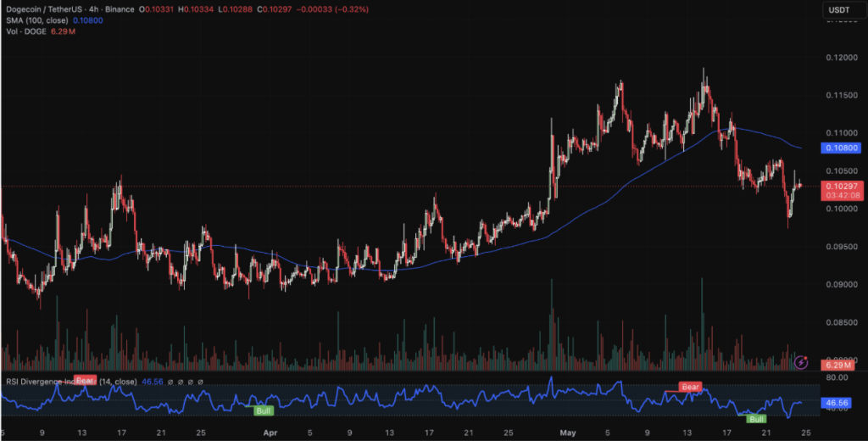
Task: Click the Vol · DOGE indicator legend
Action: click(x=26, y=31)
